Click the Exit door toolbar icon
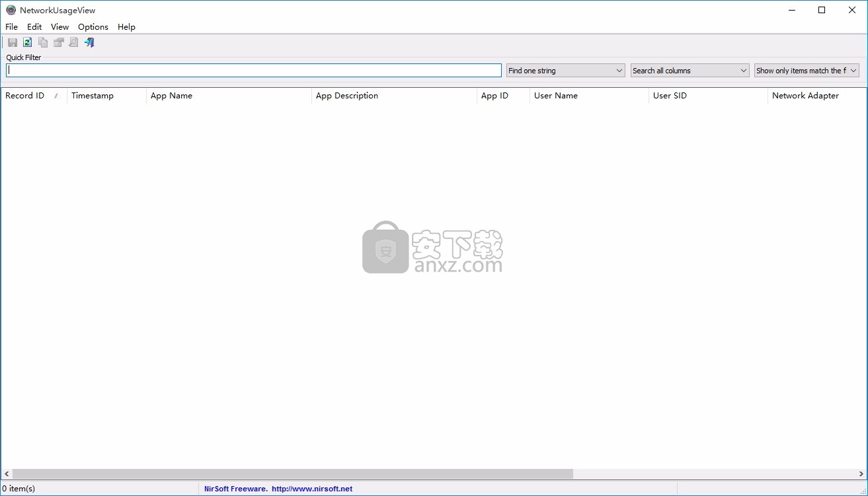 coord(89,42)
